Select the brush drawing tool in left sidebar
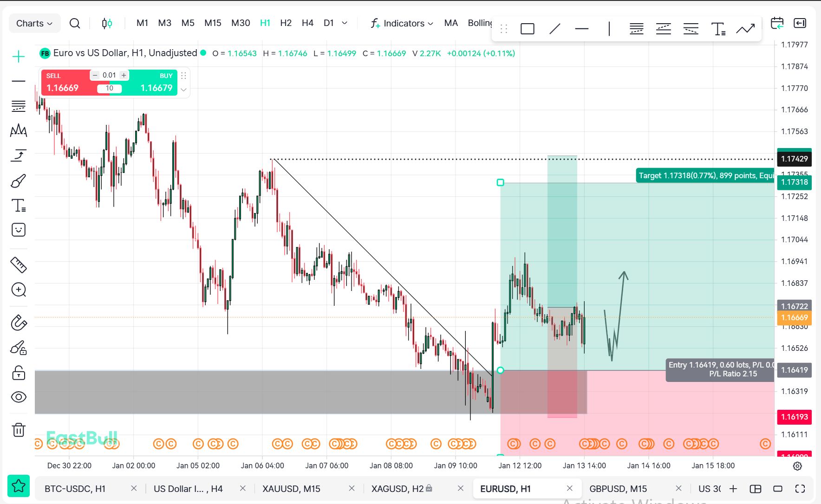 click(19, 181)
